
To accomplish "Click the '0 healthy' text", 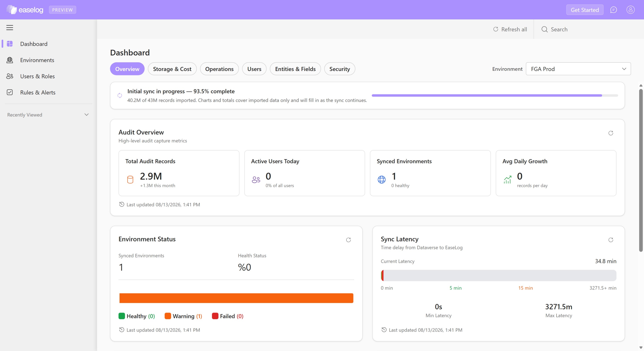I will click(400, 185).
